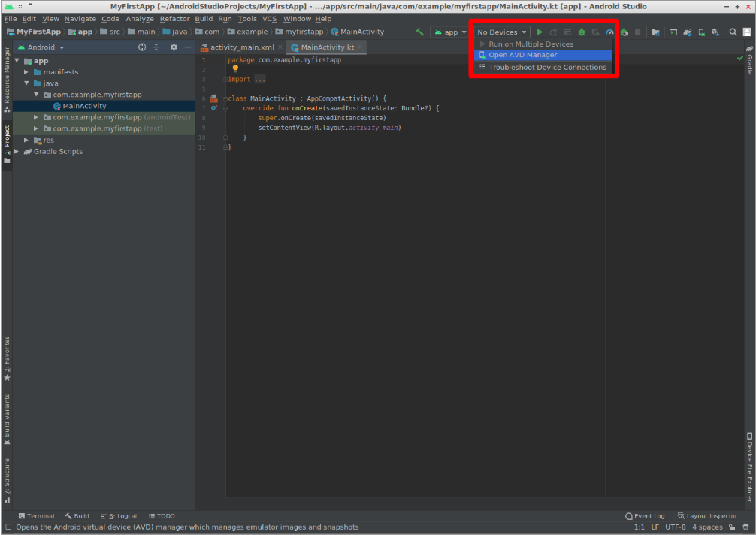Toggle Build Variants tool window

pyautogui.click(x=7, y=419)
